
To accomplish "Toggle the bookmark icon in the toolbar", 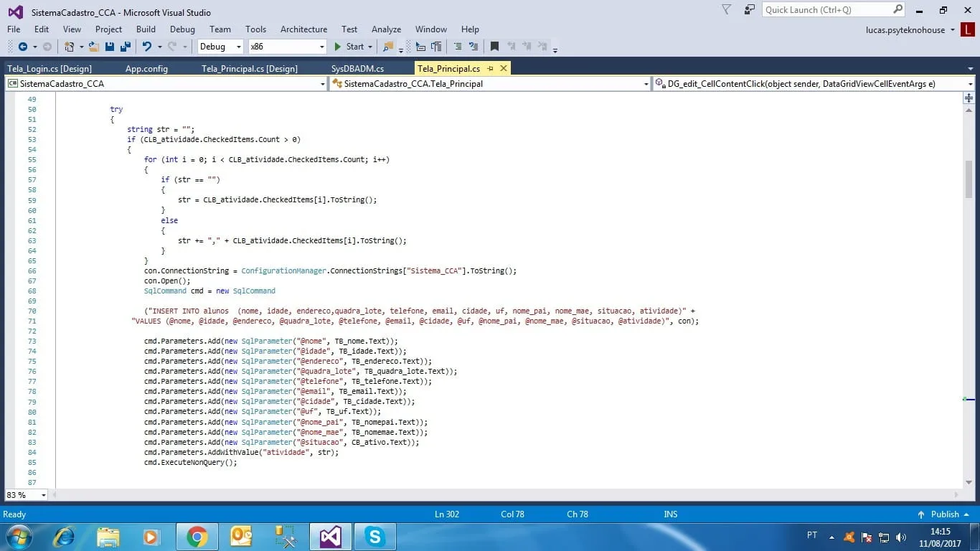I will click(x=494, y=47).
